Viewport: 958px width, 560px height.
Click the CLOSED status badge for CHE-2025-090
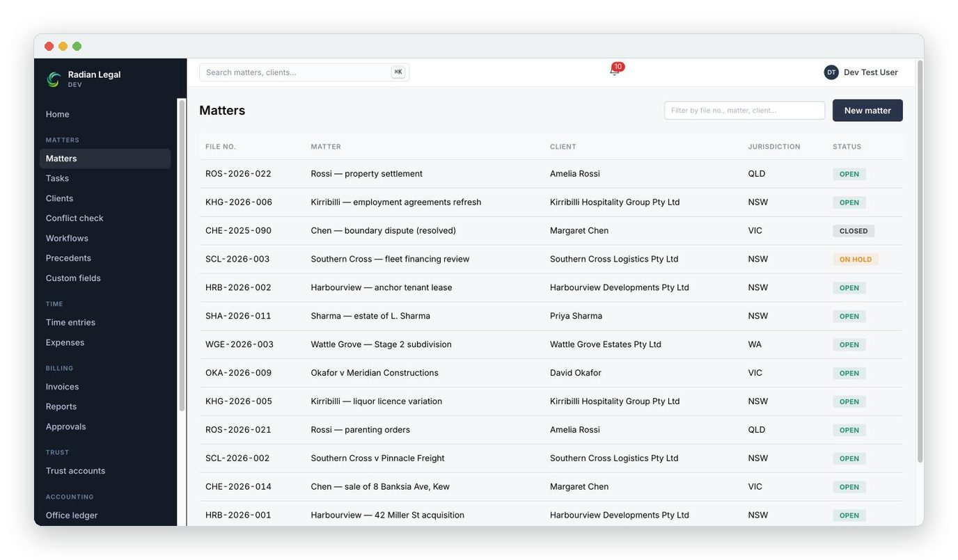click(854, 231)
